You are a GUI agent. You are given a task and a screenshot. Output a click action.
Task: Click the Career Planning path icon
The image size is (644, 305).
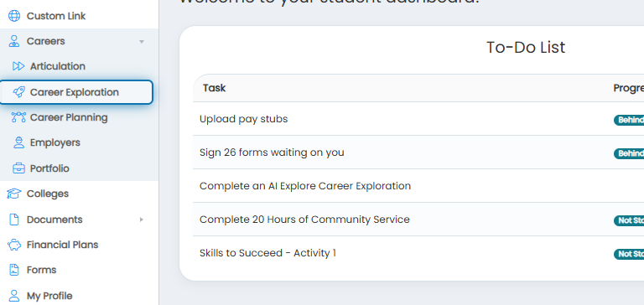pyautogui.click(x=18, y=117)
